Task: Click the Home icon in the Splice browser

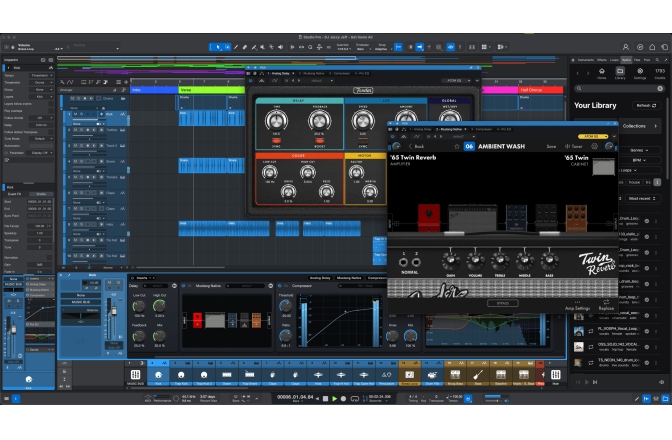Action: click(x=602, y=73)
